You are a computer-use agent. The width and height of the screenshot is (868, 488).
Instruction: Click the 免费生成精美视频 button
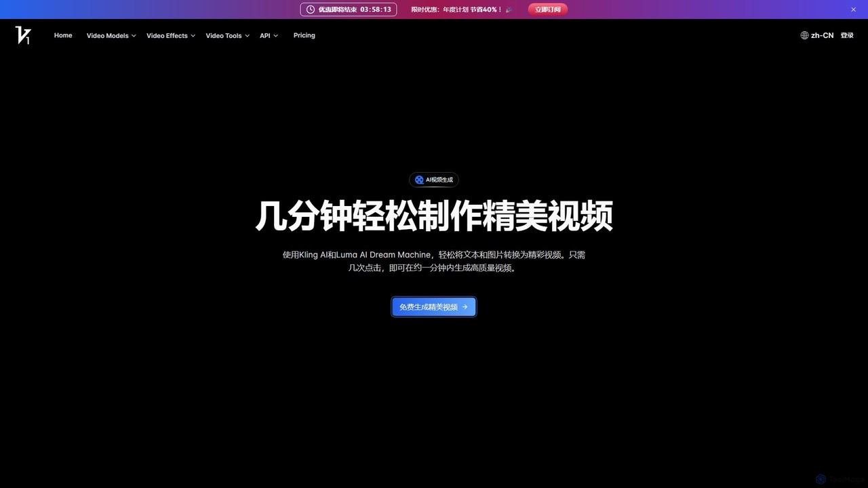[x=434, y=307]
